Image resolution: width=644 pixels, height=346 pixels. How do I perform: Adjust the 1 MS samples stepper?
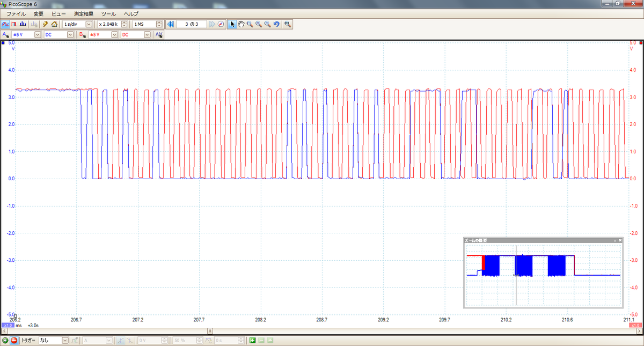[x=159, y=24]
